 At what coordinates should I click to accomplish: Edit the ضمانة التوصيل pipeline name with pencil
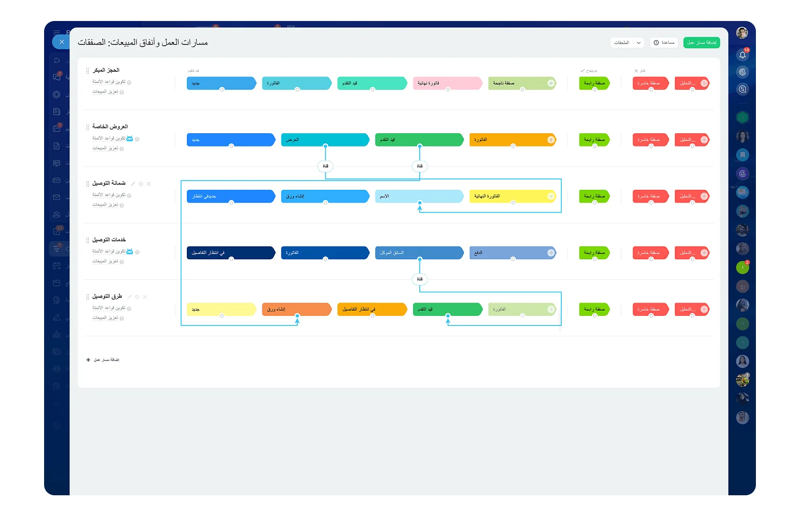133,184
